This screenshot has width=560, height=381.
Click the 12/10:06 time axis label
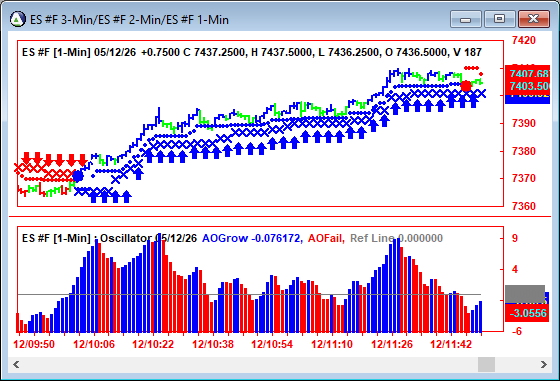tap(94, 344)
